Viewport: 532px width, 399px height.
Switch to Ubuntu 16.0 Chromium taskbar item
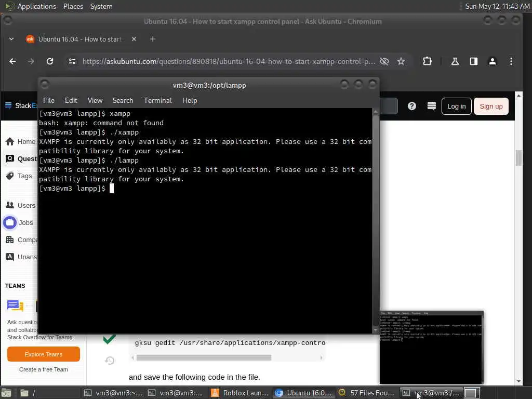303,393
